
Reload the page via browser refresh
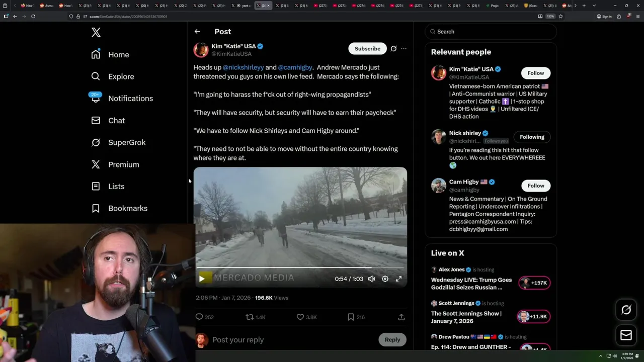[x=33, y=16]
